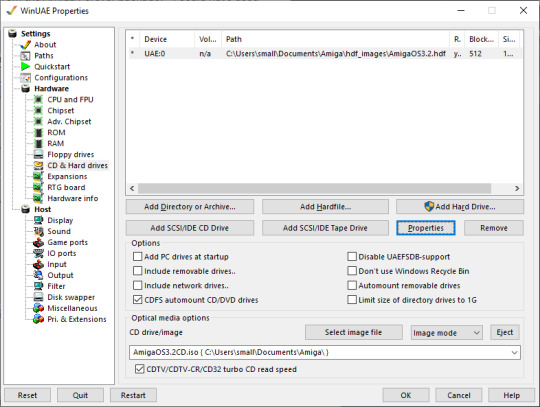540x407 pixels.
Task: Toggle Include removable drives checkbox
Action: tap(137, 271)
